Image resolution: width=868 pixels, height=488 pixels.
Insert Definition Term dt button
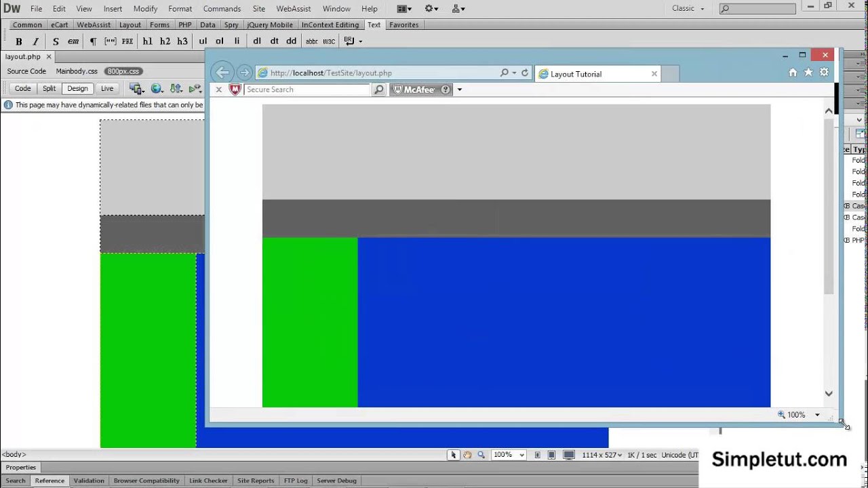pyautogui.click(x=274, y=41)
